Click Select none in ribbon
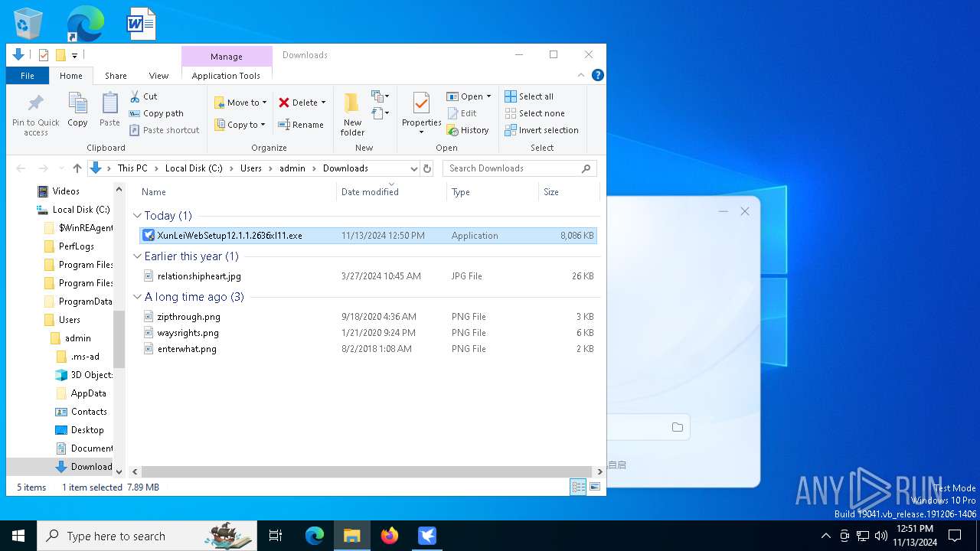Image resolution: width=980 pixels, height=551 pixels. click(x=534, y=113)
